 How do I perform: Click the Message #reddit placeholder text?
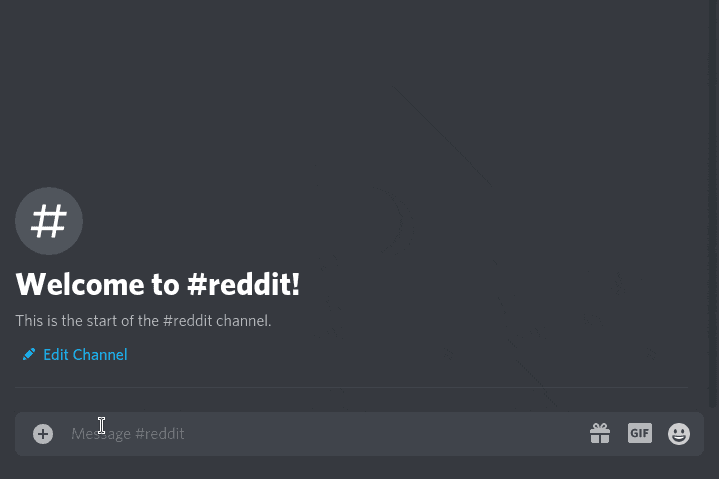point(127,434)
